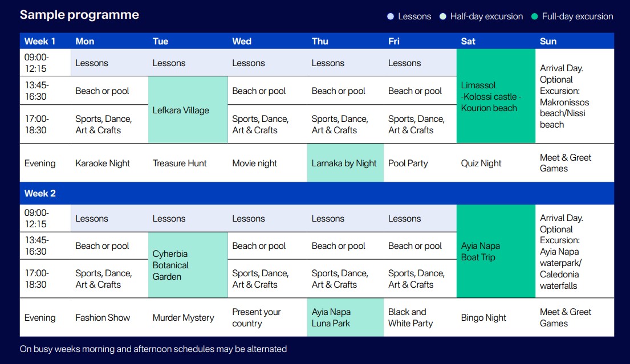Click the Lefkara Village excursion cell
Viewport: 630px width, 364px height.
pyautogui.click(x=188, y=109)
